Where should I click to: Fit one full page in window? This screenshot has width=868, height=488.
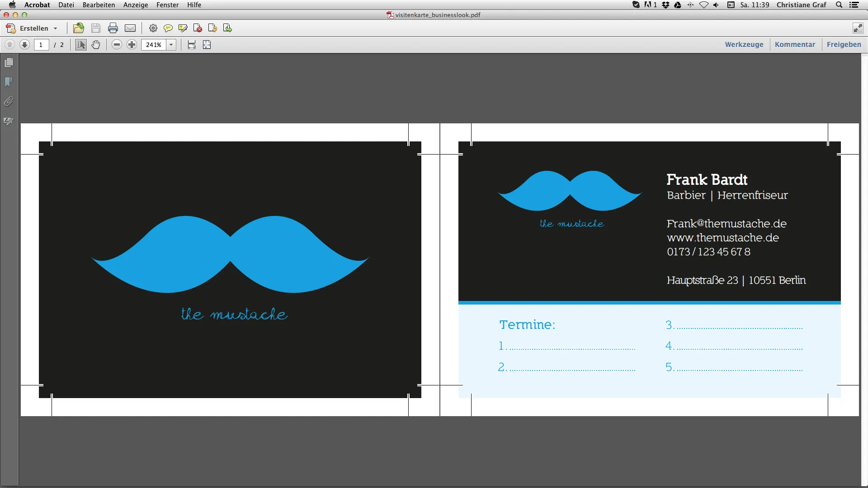point(207,45)
